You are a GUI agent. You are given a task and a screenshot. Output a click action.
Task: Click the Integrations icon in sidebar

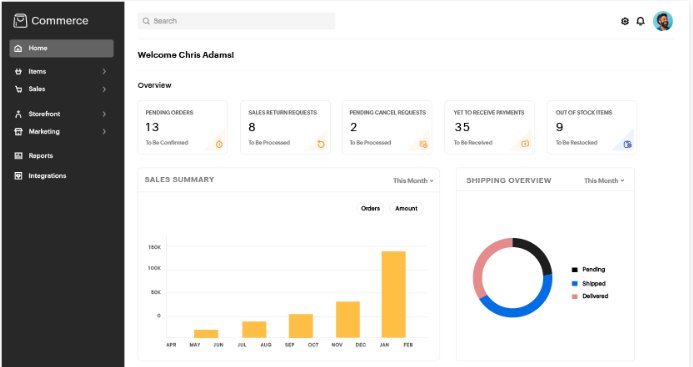pyautogui.click(x=18, y=176)
